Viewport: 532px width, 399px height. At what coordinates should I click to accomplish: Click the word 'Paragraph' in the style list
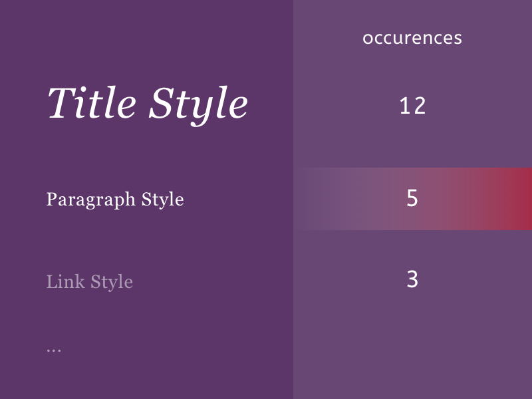click(x=90, y=200)
